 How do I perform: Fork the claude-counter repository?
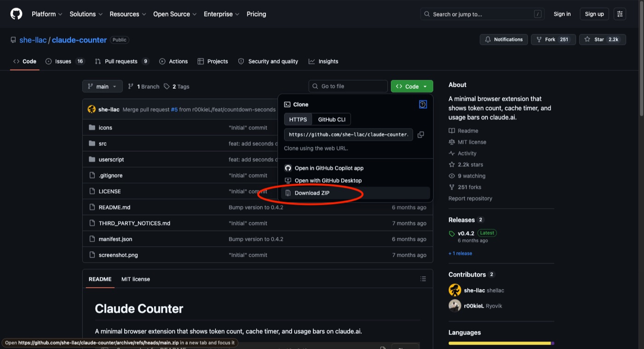point(553,40)
